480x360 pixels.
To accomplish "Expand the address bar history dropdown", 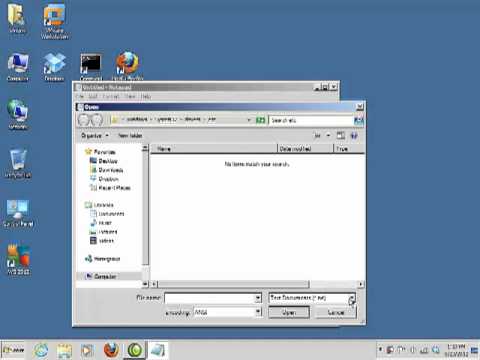I will click(249, 120).
